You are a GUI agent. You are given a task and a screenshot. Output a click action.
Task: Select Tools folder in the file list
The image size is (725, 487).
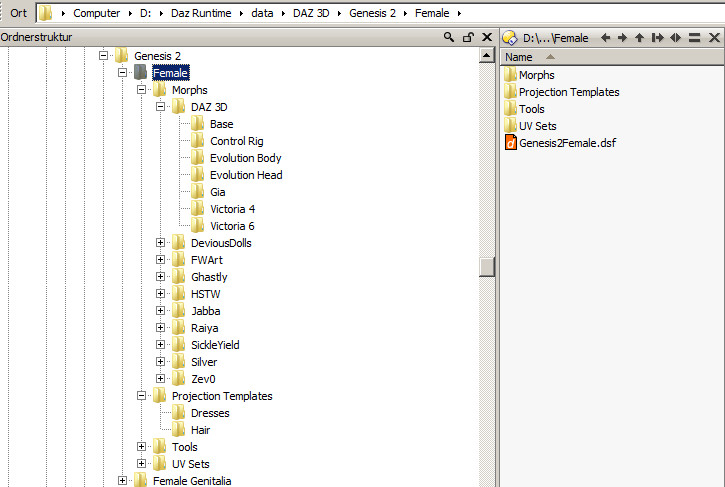coord(531,109)
